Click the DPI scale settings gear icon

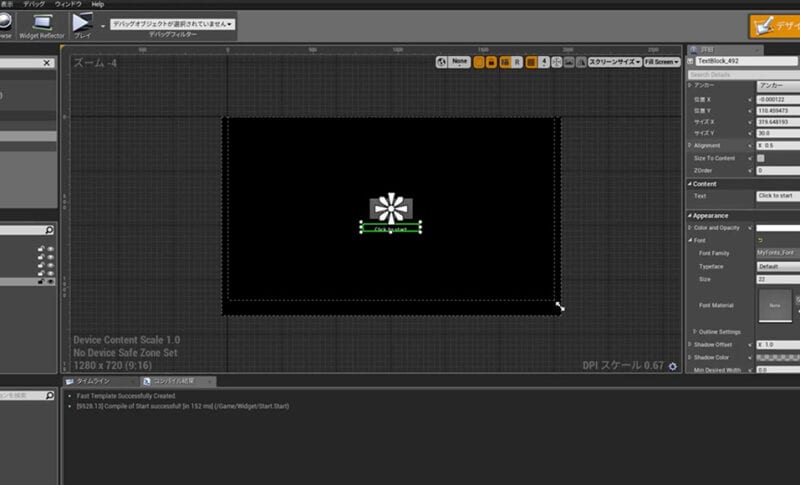[x=672, y=366]
